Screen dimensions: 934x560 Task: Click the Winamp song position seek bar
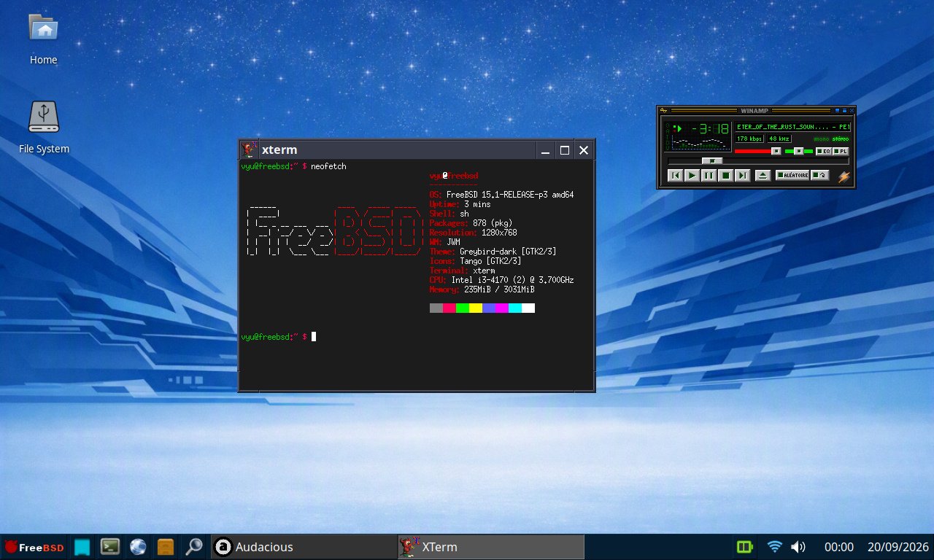point(758,160)
